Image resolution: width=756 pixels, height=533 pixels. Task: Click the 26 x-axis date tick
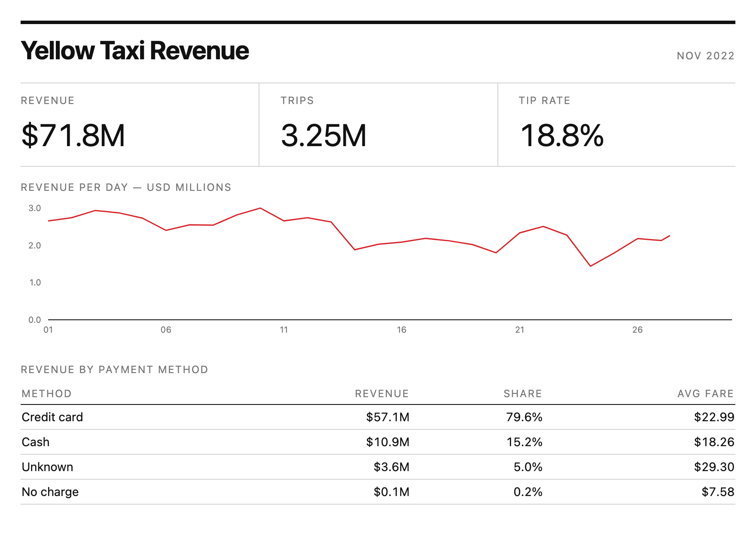tap(637, 330)
